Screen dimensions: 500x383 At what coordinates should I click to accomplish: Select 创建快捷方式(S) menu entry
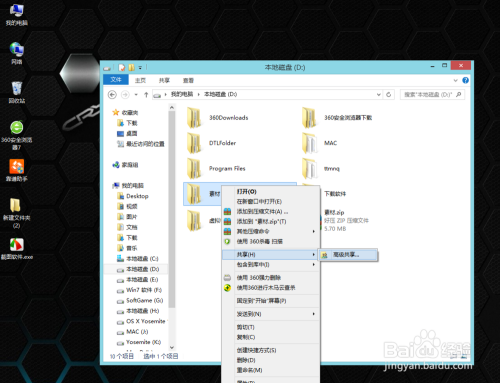pyautogui.click(x=270, y=350)
